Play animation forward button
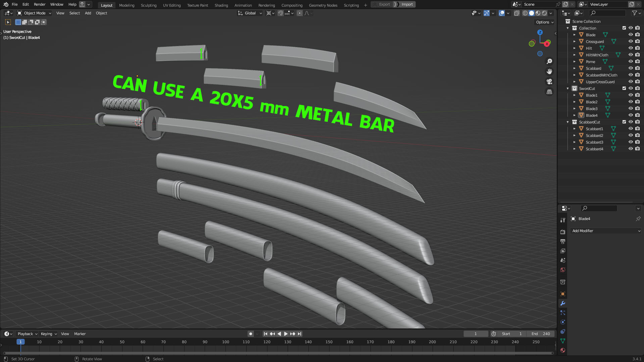This screenshot has width=644, height=362. 286,334
